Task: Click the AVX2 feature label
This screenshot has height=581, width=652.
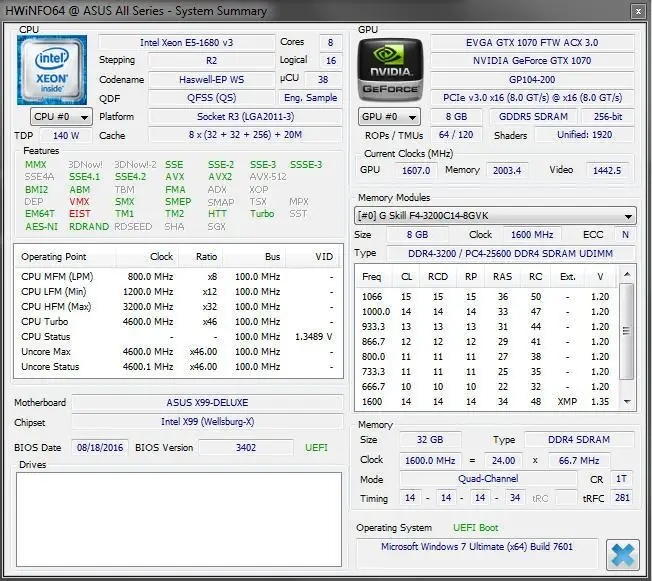Action: [x=220, y=177]
